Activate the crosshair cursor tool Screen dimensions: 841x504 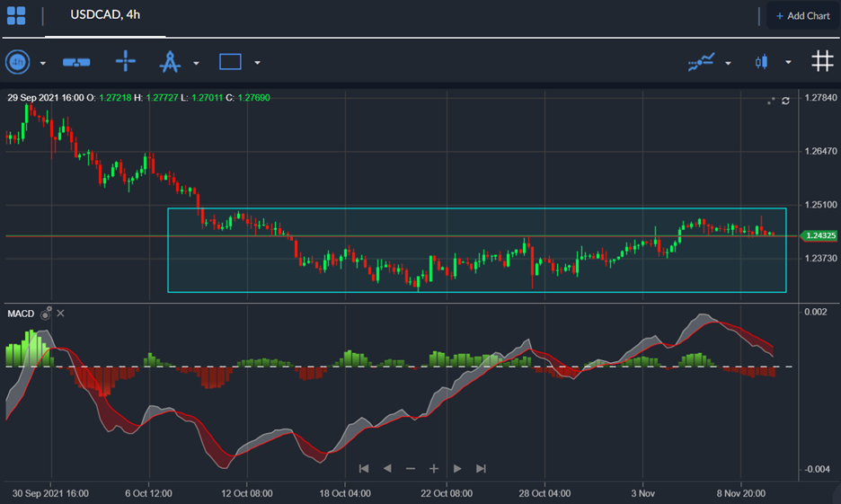click(x=126, y=61)
